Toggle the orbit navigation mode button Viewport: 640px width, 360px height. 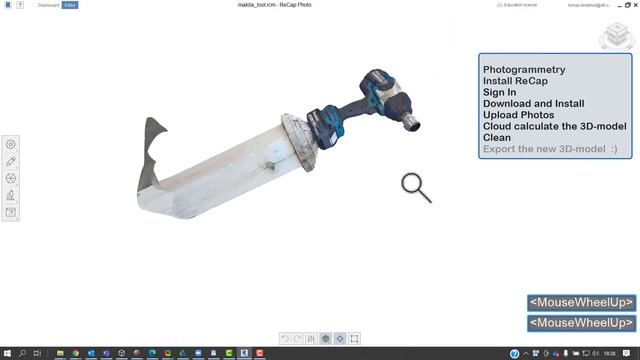pyautogui.click(x=340, y=338)
